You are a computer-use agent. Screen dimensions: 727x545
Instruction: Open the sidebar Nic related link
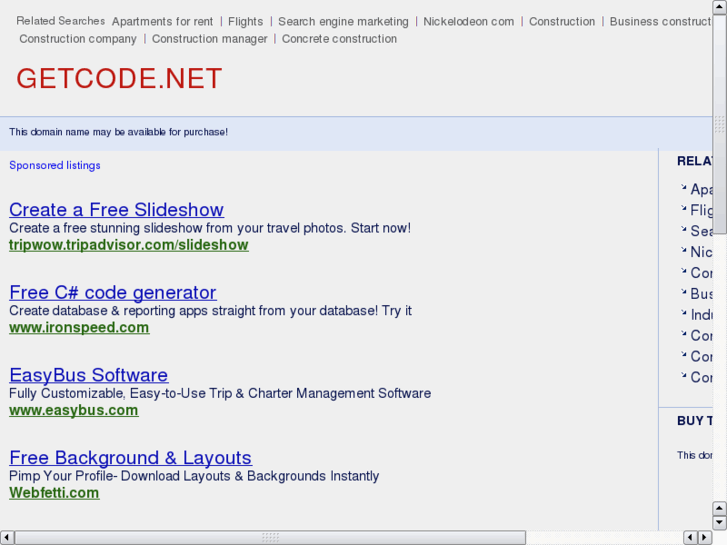pos(701,252)
